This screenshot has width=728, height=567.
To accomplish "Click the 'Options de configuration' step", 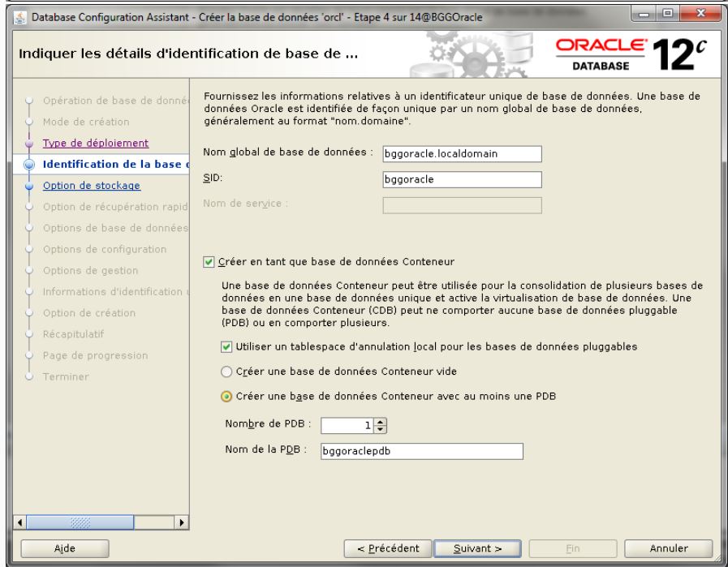I will (x=105, y=250).
